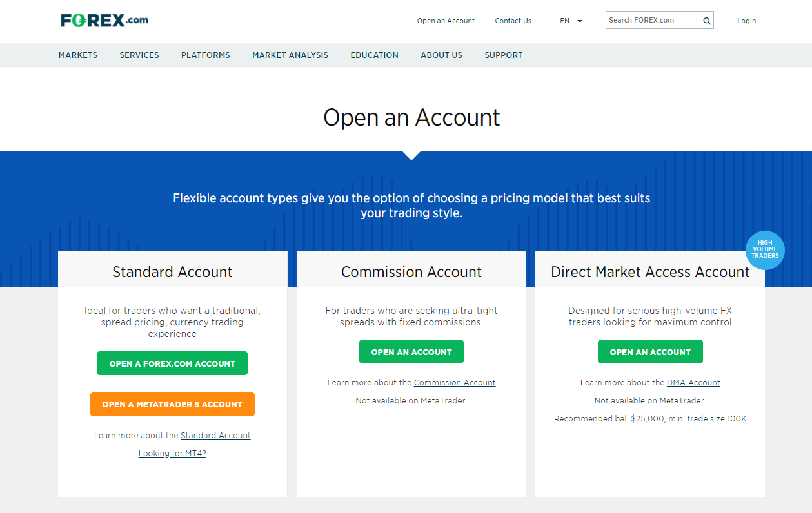Image resolution: width=812 pixels, height=513 pixels.
Task: Click the FOREX.com logo
Action: pyautogui.click(x=104, y=21)
